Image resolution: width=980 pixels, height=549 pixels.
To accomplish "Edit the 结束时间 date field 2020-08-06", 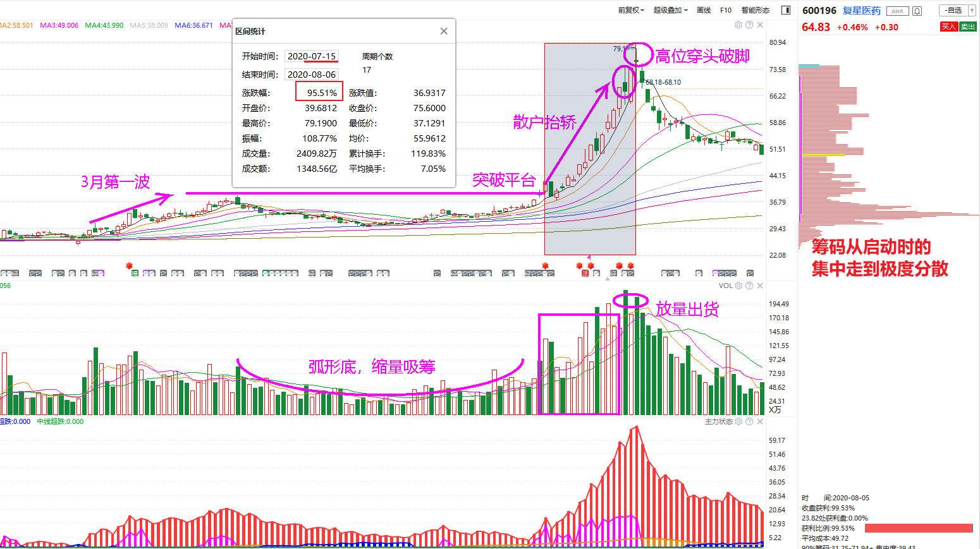I will [x=311, y=75].
